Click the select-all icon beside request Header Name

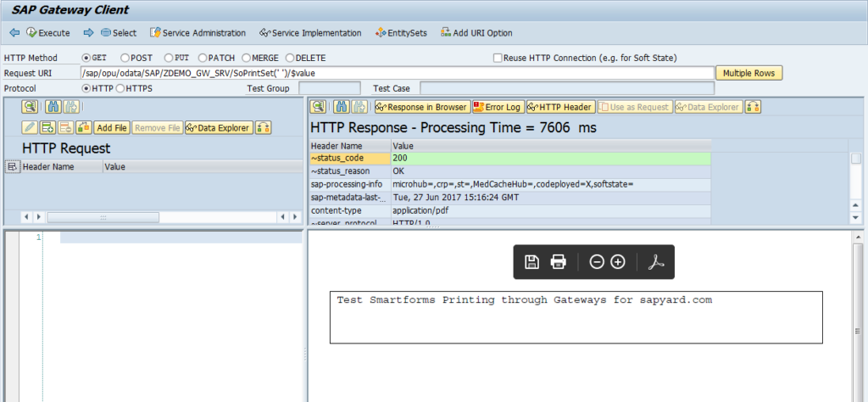tap(12, 166)
